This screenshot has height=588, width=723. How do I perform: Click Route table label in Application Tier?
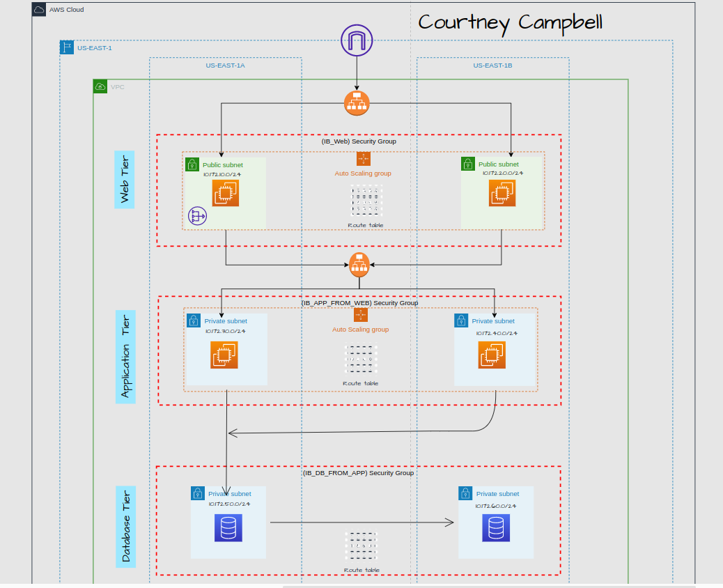pos(361,383)
